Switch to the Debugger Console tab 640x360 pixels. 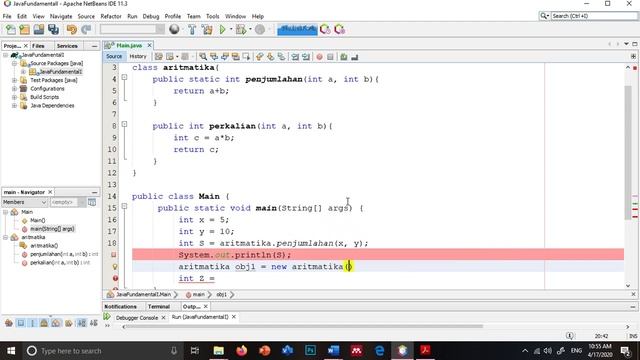coord(137,318)
